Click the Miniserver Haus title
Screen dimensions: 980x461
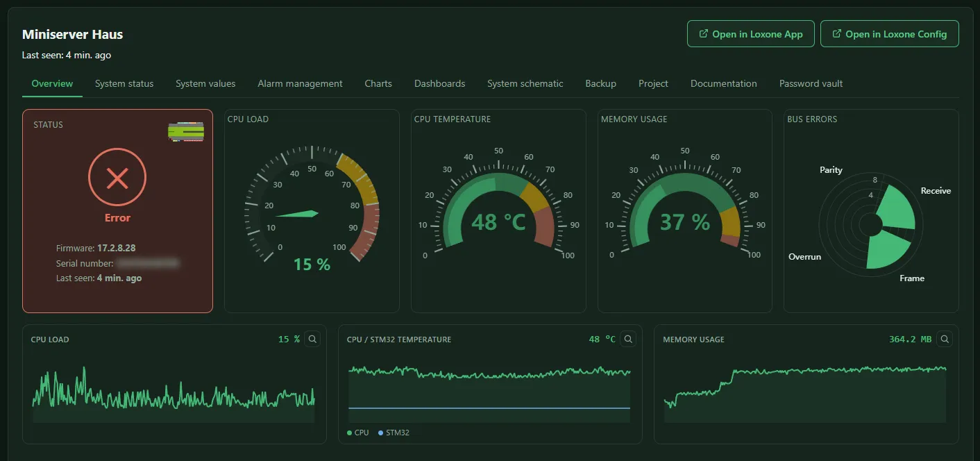pyautogui.click(x=72, y=34)
